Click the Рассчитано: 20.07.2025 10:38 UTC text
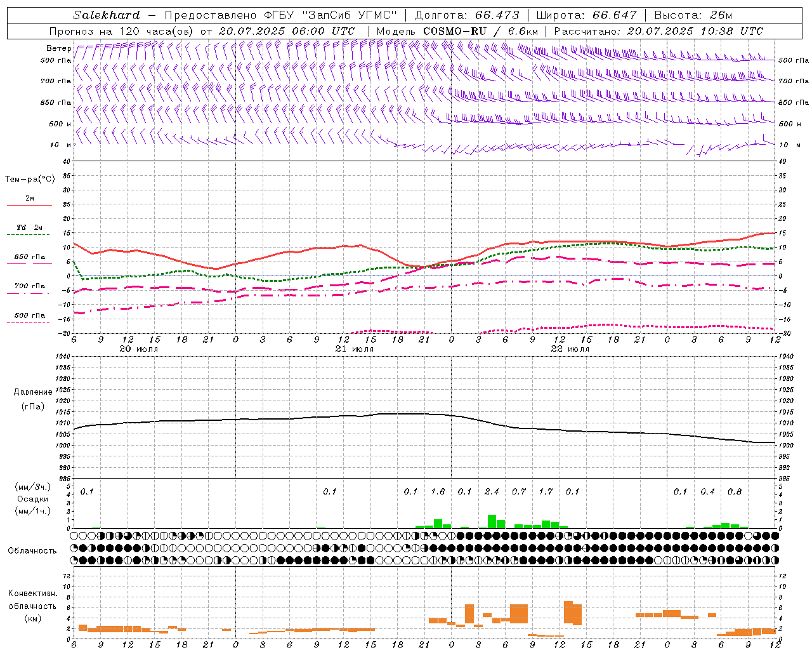The image size is (812, 650). tap(658, 31)
